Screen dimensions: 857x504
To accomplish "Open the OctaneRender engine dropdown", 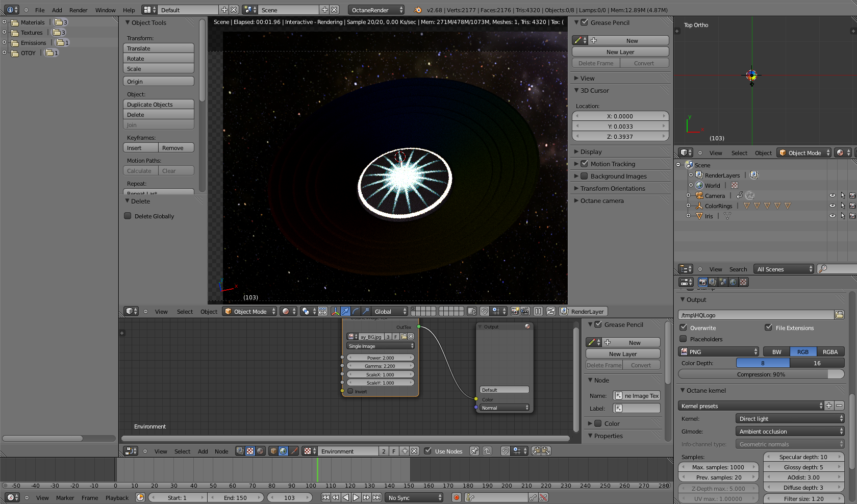I will [376, 10].
